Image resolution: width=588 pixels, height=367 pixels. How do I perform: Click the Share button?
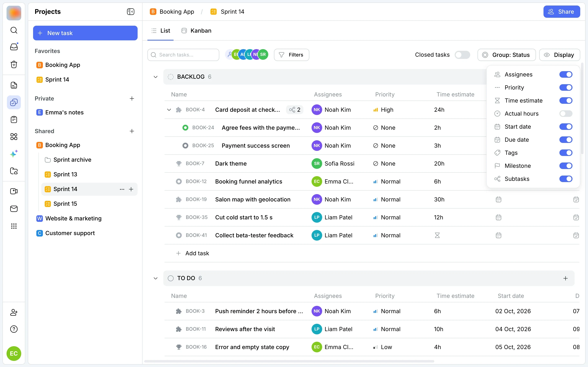pyautogui.click(x=561, y=12)
